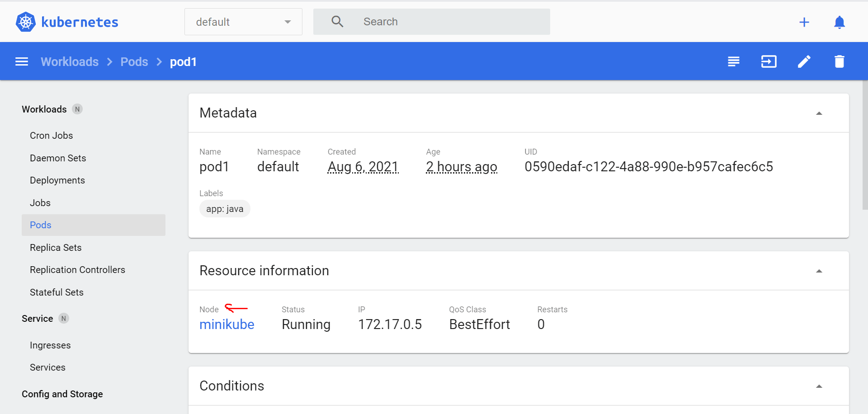
Task: Click the Workloads breadcrumb link
Action: (70, 61)
